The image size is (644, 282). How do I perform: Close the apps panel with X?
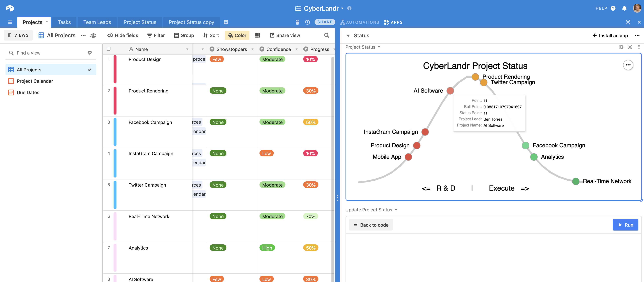(639, 22)
